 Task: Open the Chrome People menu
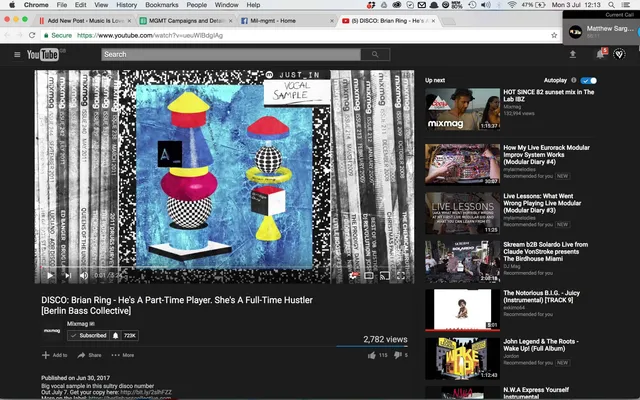[x=197, y=5]
